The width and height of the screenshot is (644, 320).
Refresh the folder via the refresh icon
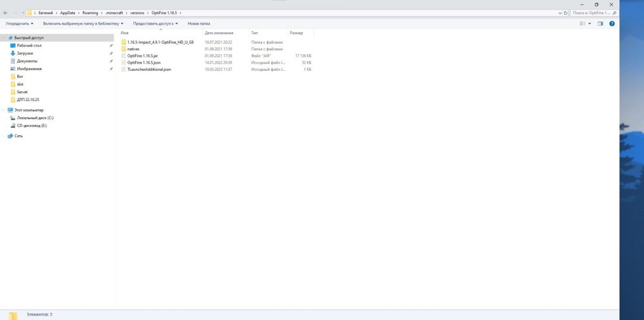tap(565, 13)
